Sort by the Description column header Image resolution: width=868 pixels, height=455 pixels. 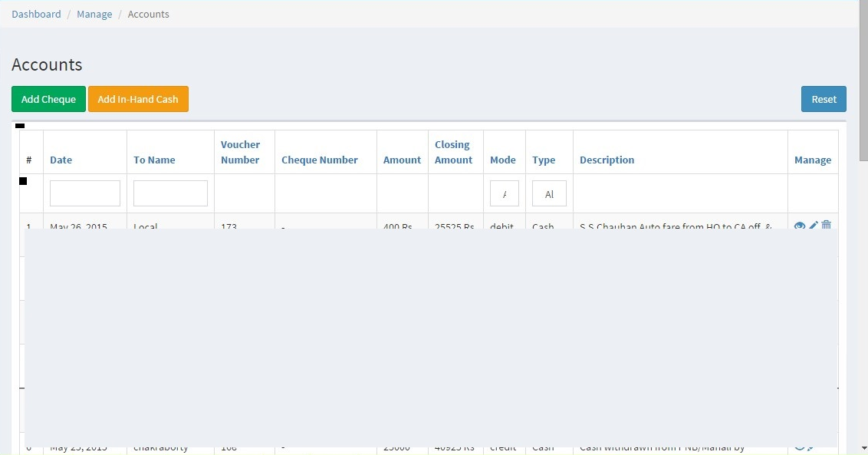[x=607, y=160]
